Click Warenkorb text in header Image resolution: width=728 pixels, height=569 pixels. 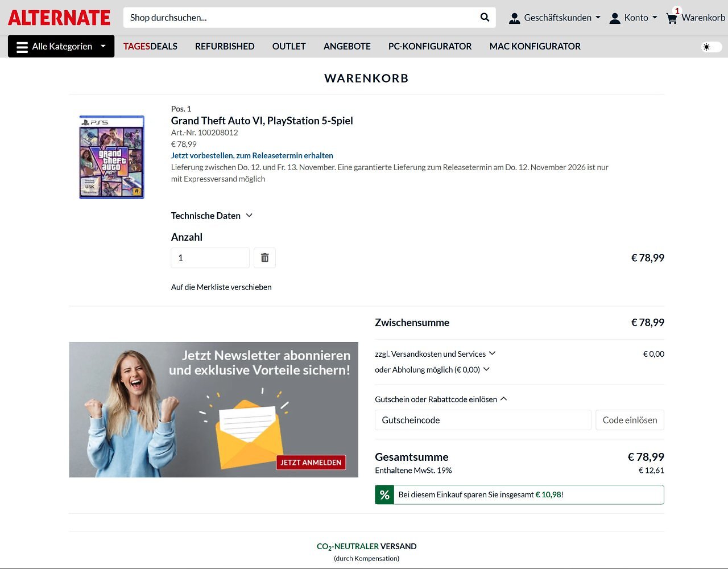(x=704, y=18)
